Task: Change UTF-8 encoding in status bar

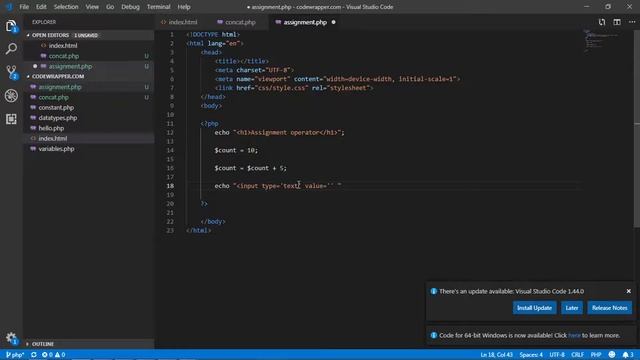Action: (557, 355)
